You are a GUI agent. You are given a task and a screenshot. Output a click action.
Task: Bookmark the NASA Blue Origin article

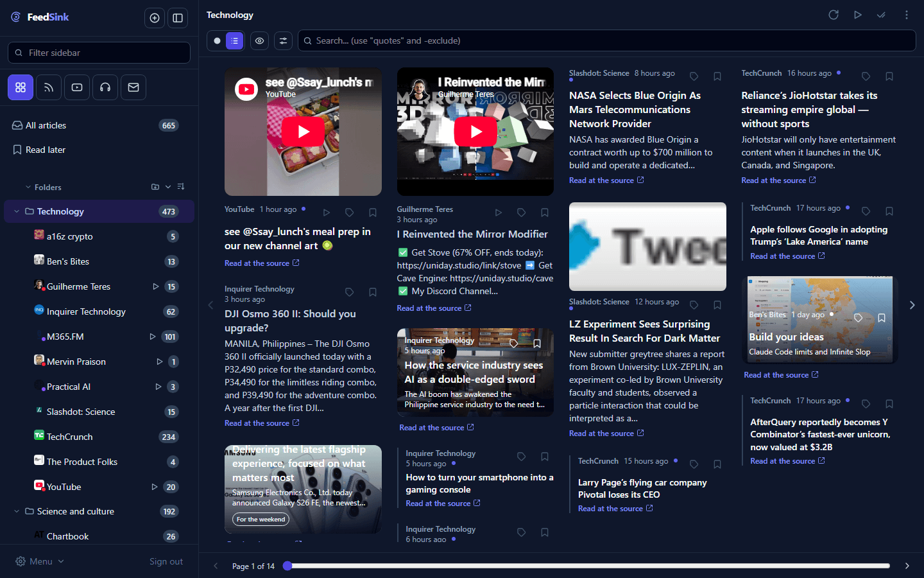pyautogui.click(x=717, y=76)
